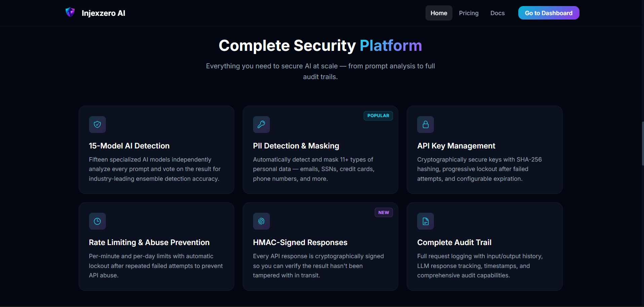
Task: Click the POPULAR badge on PII card
Action: (378, 115)
